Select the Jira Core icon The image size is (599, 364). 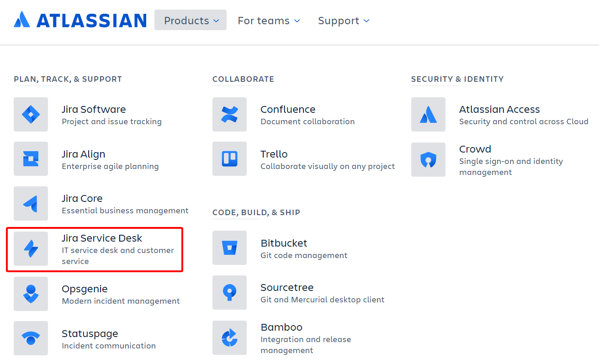[x=31, y=203]
